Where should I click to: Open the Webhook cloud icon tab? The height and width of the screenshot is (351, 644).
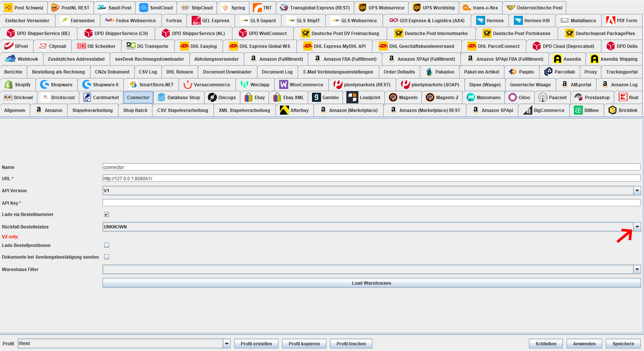pyautogui.click(x=10, y=59)
